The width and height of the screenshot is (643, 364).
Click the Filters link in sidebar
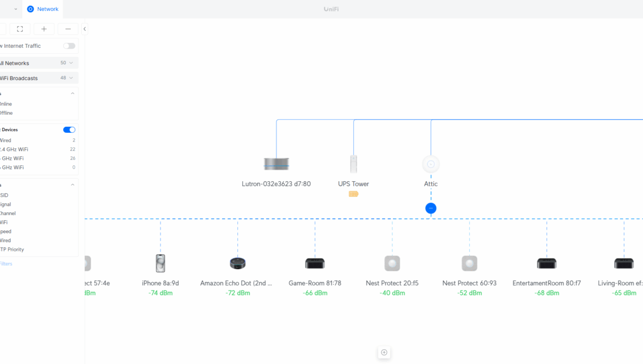click(5, 264)
